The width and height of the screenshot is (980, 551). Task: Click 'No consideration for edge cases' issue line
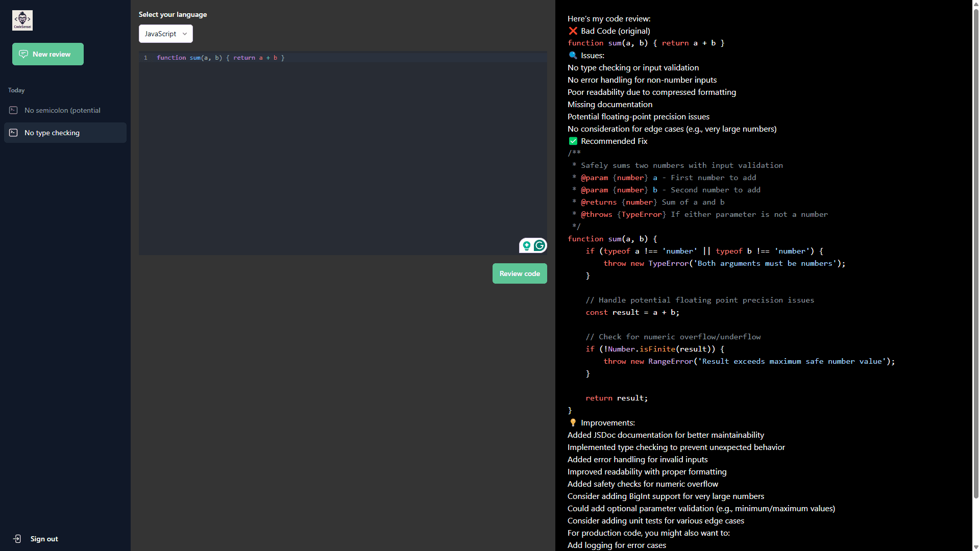click(672, 129)
